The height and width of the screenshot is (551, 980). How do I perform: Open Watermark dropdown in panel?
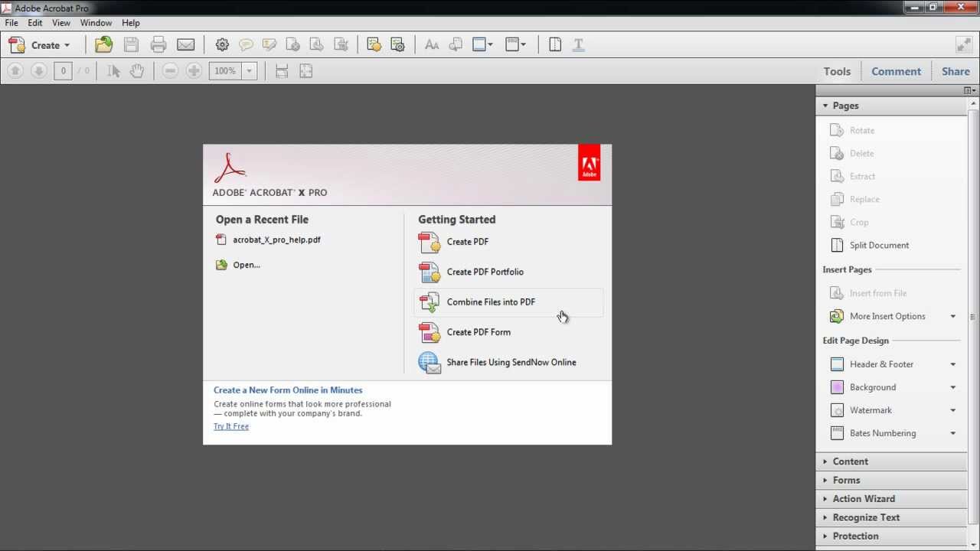(x=953, y=410)
